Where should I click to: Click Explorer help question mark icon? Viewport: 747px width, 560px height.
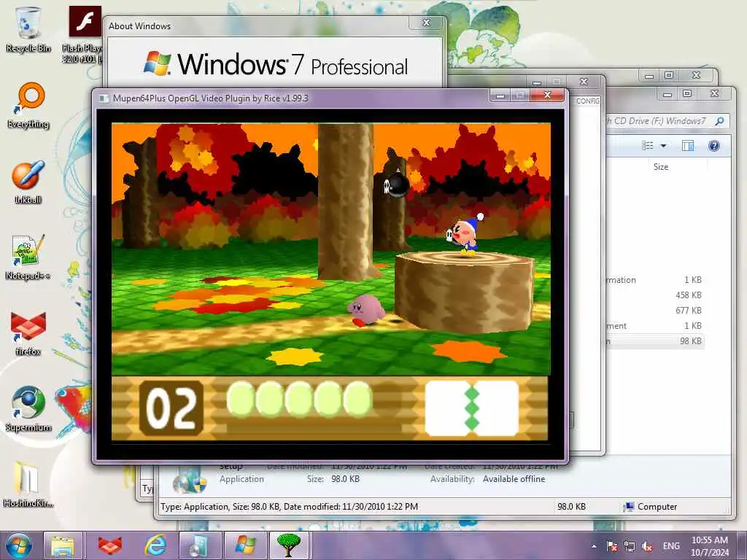click(713, 146)
